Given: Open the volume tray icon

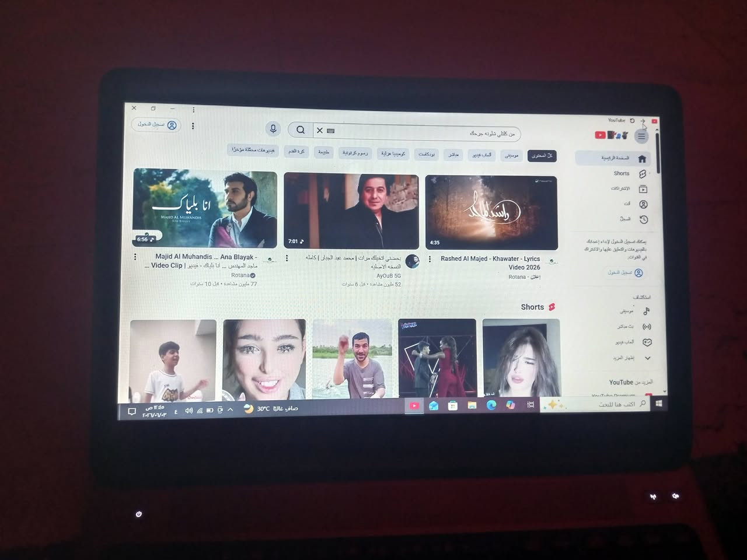Looking at the screenshot, I should 189,411.
